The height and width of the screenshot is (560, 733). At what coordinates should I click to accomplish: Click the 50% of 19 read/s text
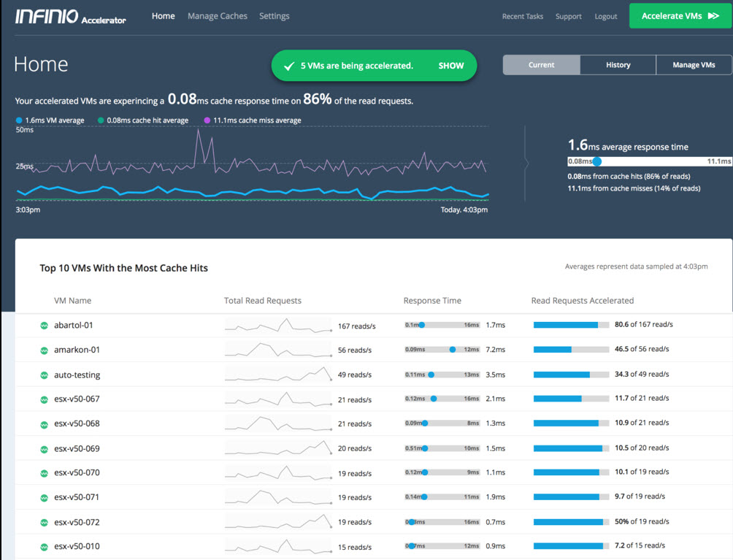click(642, 522)
